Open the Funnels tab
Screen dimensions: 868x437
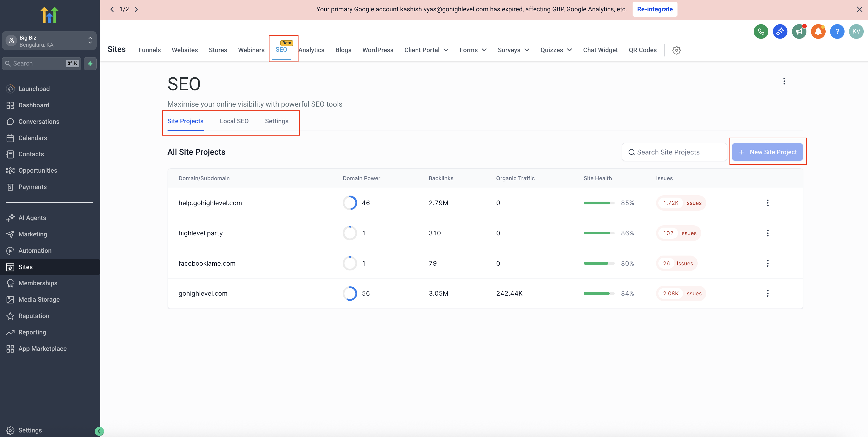point(149,50)
